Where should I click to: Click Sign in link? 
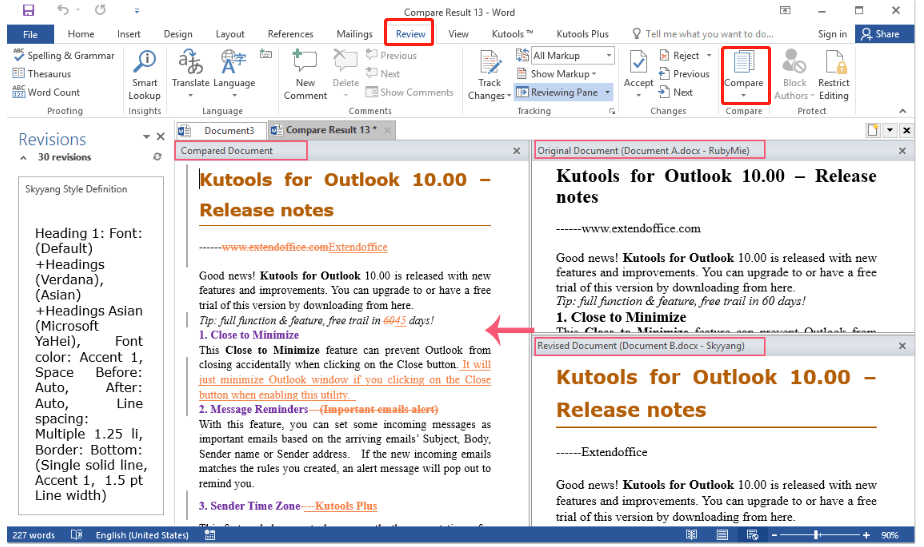click(832, 34)
